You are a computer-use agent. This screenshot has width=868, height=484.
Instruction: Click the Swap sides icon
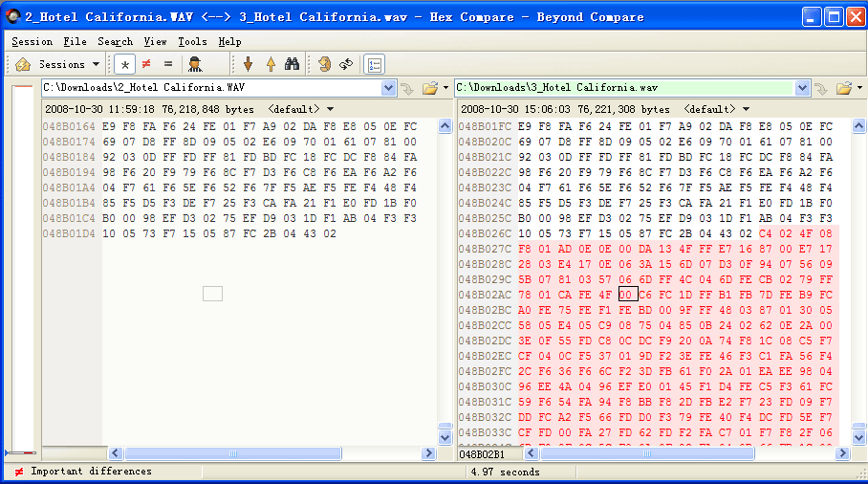pyautogui.click(x=347, y=64)
